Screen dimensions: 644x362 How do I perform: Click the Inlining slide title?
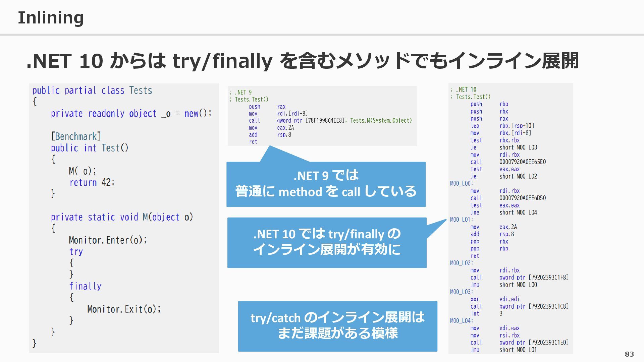51,17
